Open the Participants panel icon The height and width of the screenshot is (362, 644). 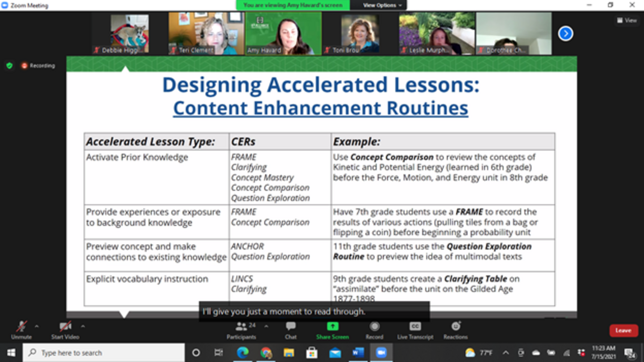coord(241,327)
